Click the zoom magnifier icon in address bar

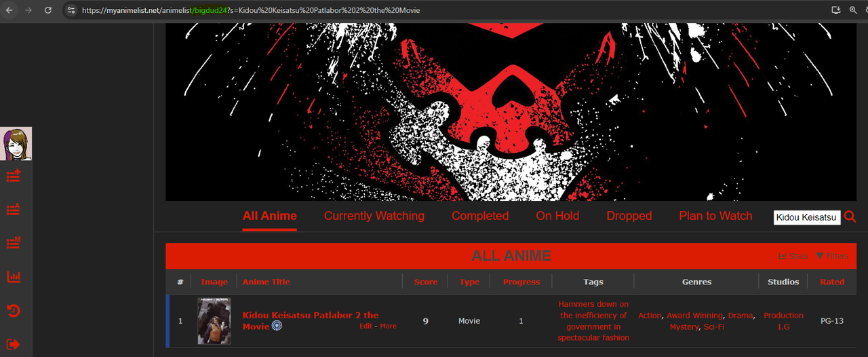[854, 10]
